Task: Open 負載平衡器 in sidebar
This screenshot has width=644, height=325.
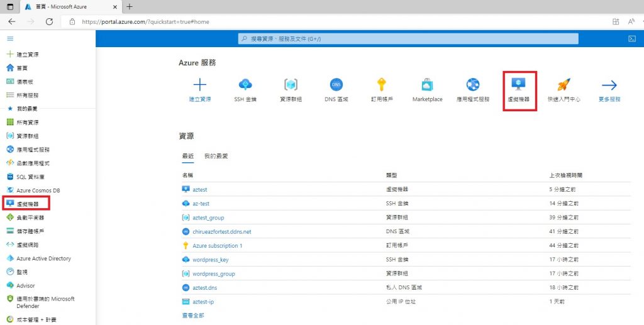Action: point(30,218)
